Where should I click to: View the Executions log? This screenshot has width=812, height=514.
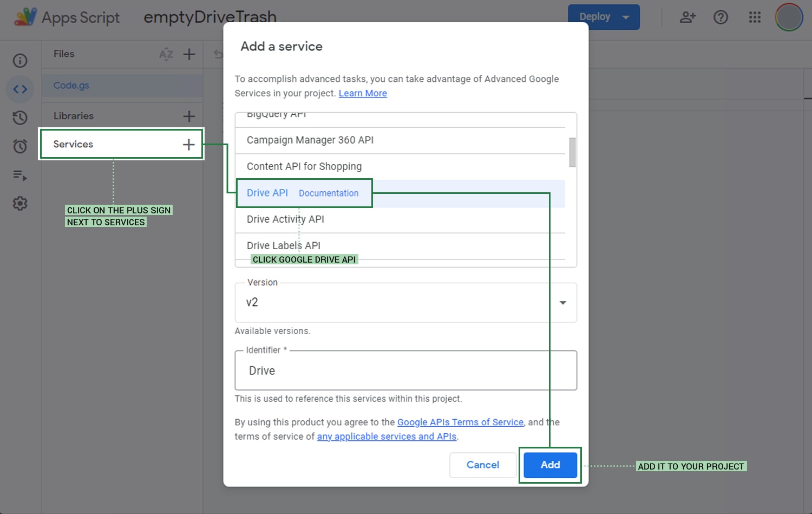19,175
